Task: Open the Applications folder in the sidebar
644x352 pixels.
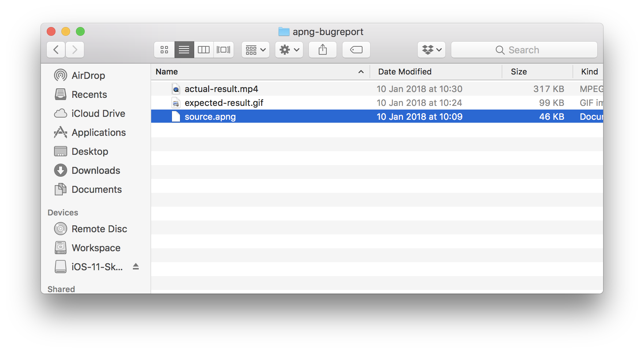Action: [x=99, y=132]
